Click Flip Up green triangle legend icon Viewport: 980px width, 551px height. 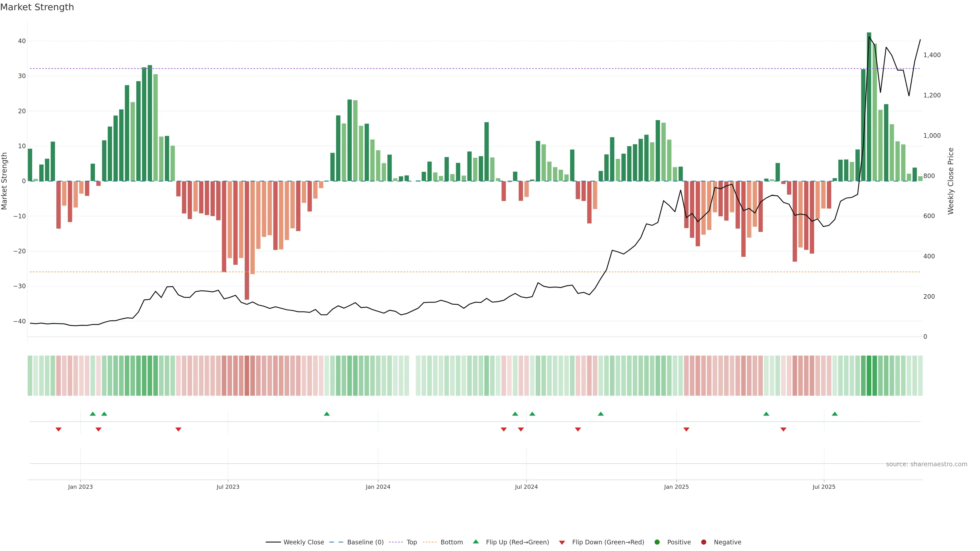tap(475, 542)
